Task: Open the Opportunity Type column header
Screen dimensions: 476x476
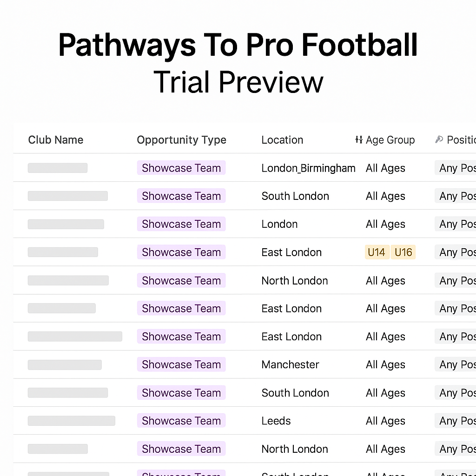Action: pos(182,140)
